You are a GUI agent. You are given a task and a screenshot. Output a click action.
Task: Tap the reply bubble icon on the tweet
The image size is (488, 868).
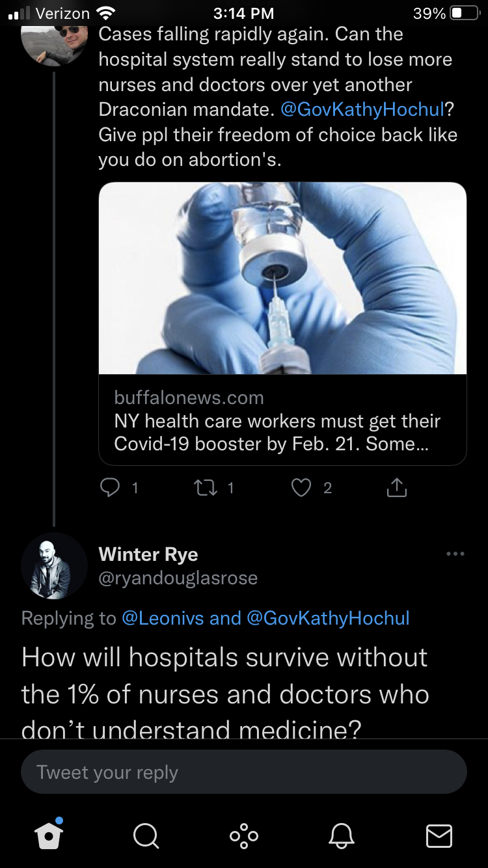109,486
